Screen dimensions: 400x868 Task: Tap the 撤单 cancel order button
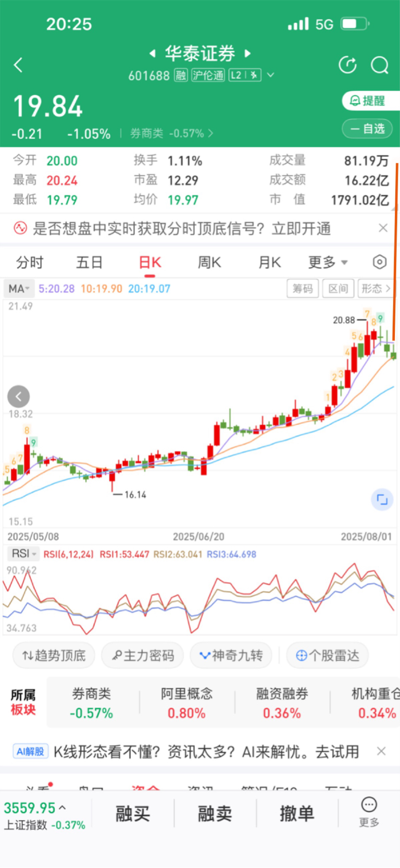297,813
